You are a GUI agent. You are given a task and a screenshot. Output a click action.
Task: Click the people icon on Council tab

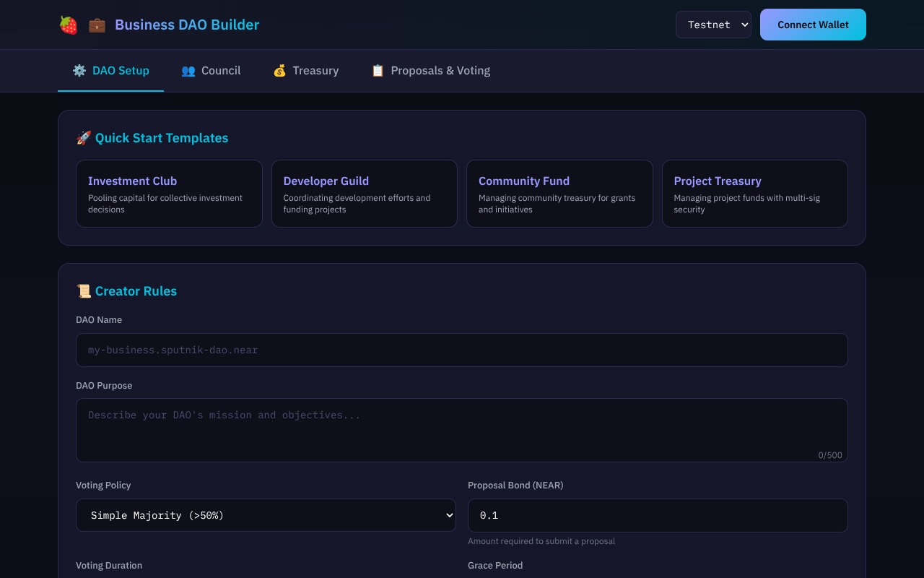tap(188, 70)
